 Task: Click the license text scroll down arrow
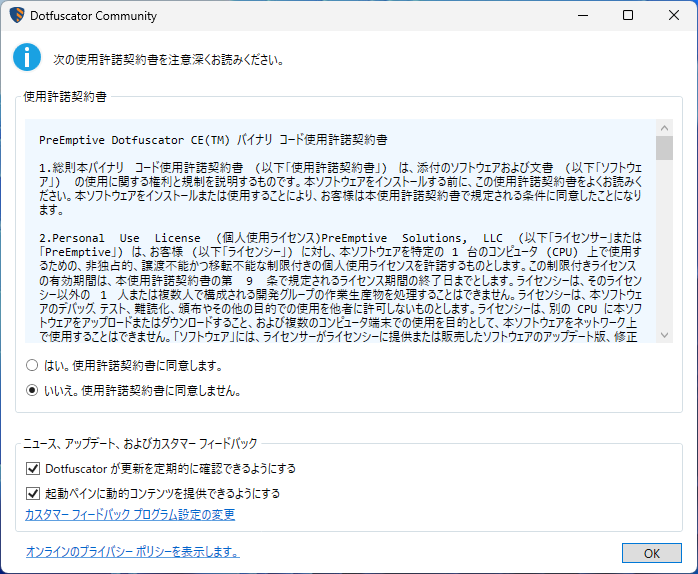pyautogui.click(x=665, y=335)
